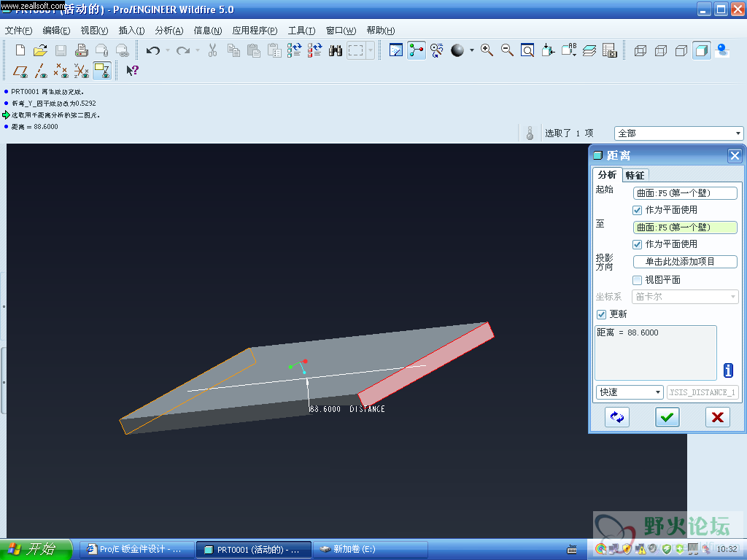747x560 pixels.
Task: Click the Zoom Out magnifier
Action: (x=507, y=50)
